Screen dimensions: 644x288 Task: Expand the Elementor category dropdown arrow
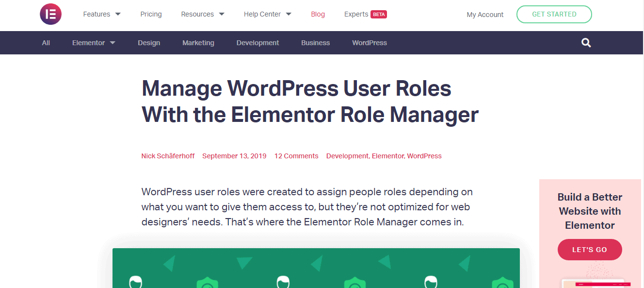click(x=113, y=43)
